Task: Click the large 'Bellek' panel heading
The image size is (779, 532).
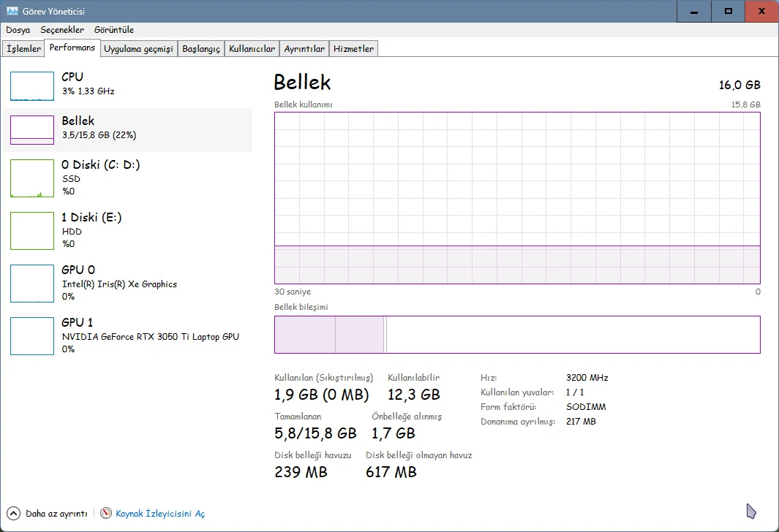Action: 303,83
